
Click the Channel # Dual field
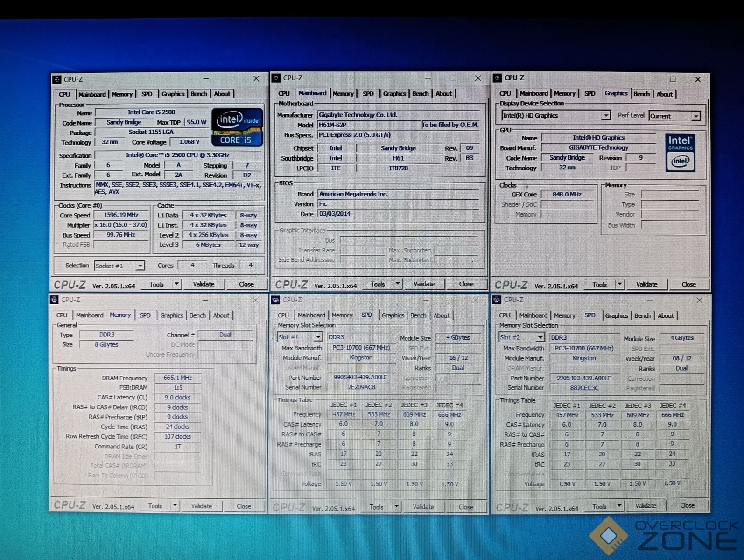click(x=225, y=335)
